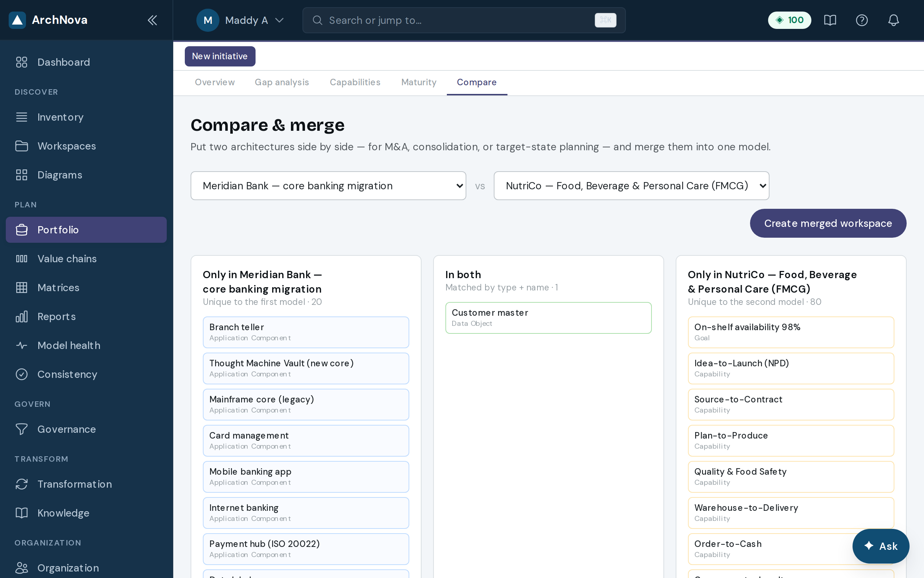The width and height of the screenshot is (924, 578).
Task: Select the Payment hub (ISO 20022) card
Action: pos(306,549)
